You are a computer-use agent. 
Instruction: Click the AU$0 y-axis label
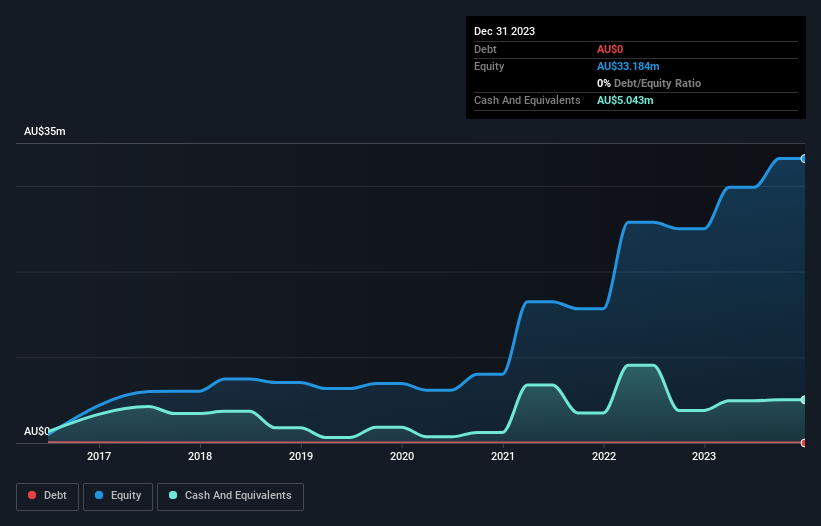click(37, 431)
